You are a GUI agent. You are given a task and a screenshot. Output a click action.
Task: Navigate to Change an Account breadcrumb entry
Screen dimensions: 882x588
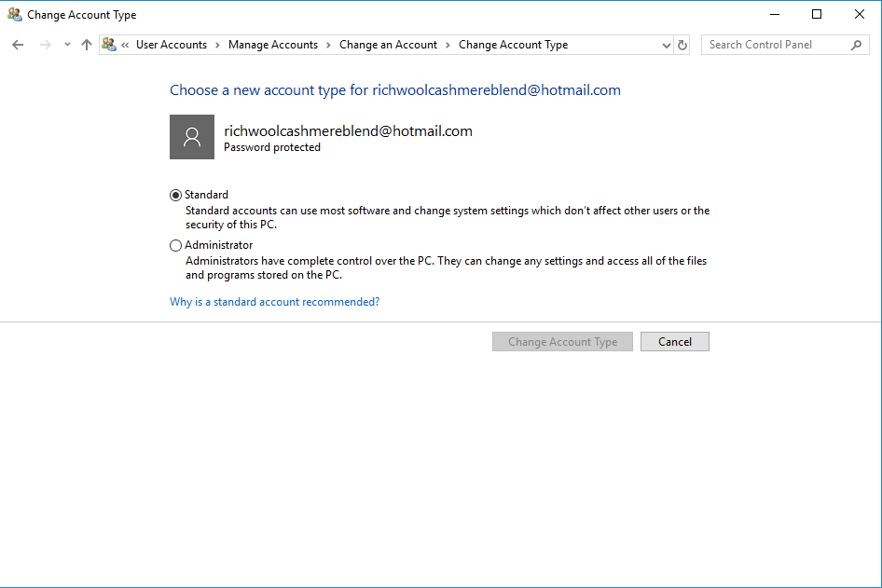(388, 44)
